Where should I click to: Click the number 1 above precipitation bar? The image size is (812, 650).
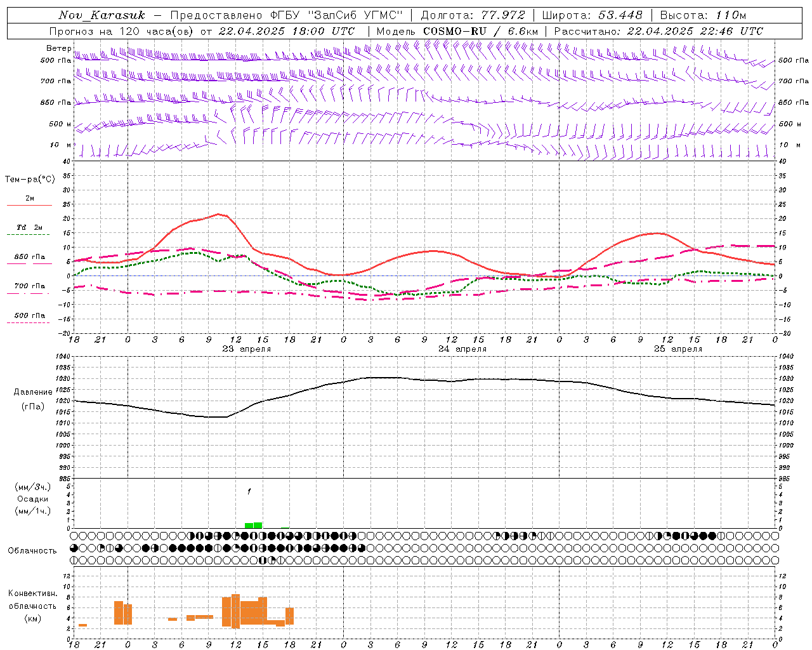click(249, 491)
